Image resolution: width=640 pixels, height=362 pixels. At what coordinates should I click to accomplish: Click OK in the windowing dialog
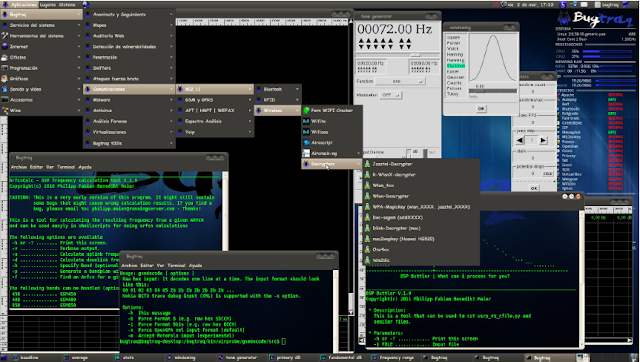[481, 109]
